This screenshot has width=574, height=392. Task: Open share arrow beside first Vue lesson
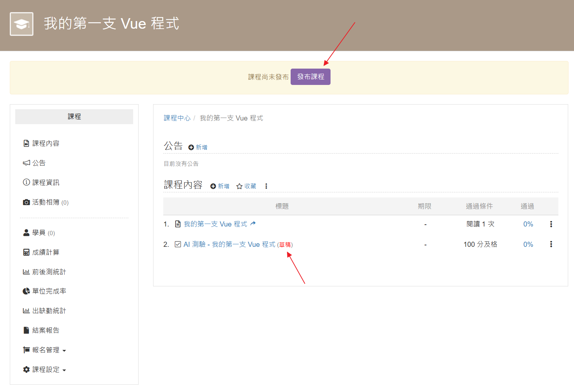pos(253,224)
